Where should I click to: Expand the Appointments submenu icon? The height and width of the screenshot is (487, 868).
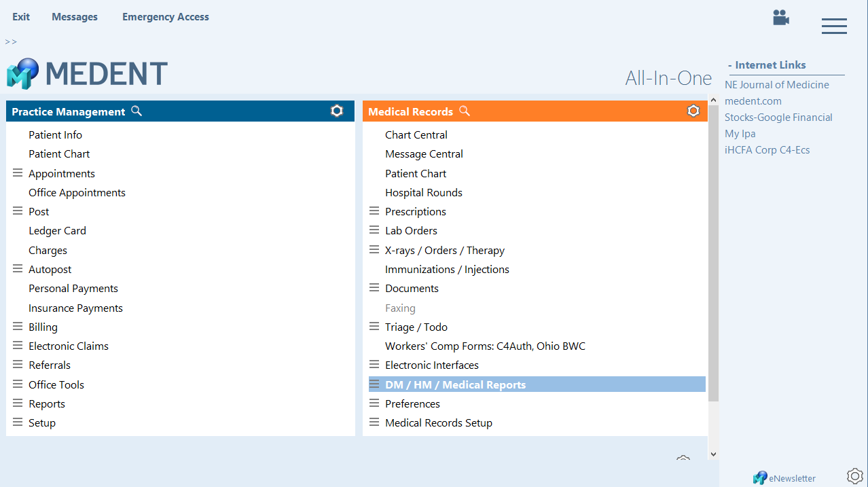point(18,173)
